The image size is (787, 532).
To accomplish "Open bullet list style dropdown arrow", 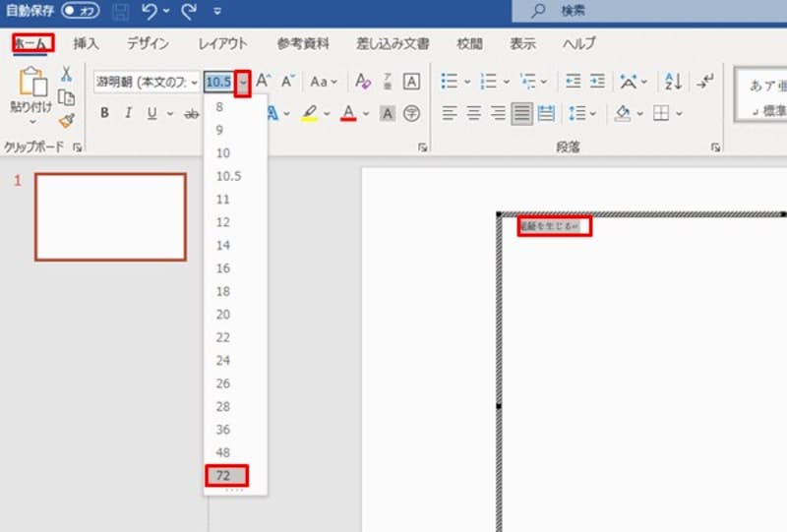I will click(x=467, y=82).
